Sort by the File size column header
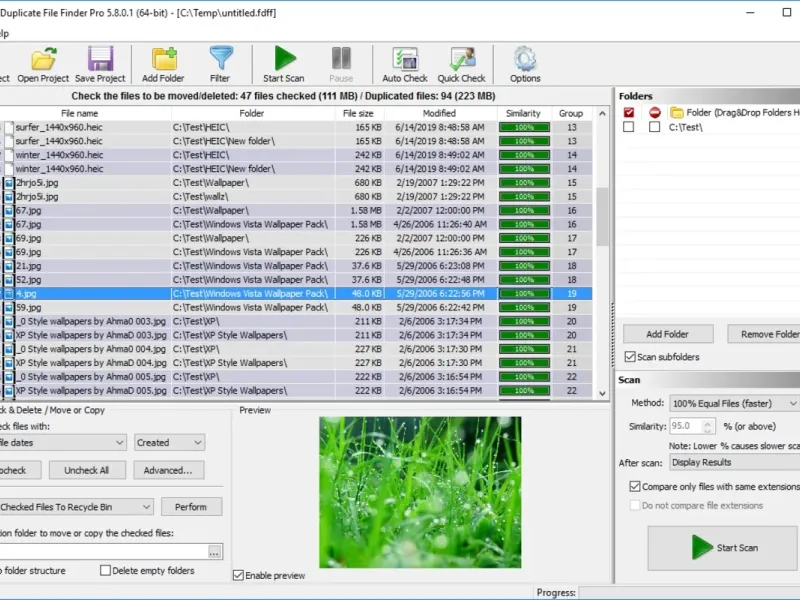The width and height of the screenshot is (800, 600). 358,113
